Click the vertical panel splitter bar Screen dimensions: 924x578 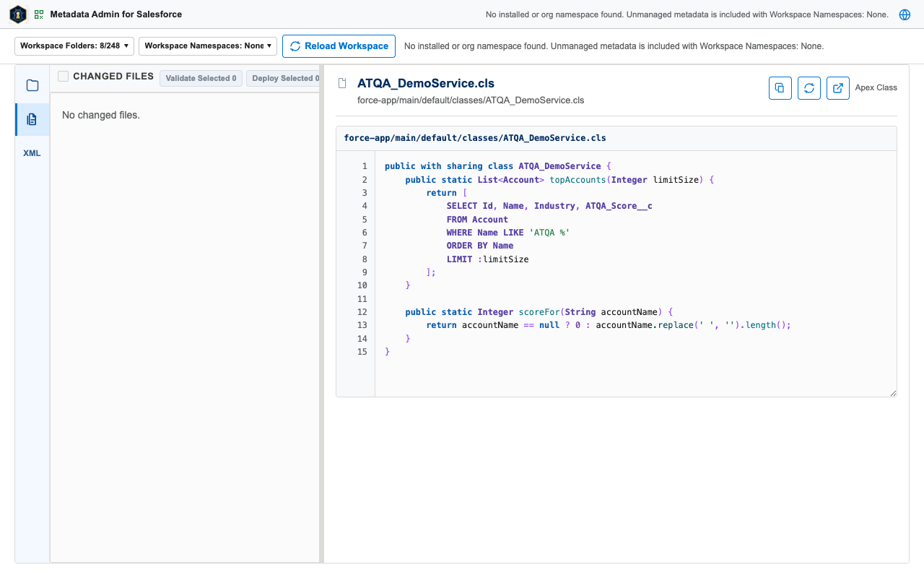click(322, 314)
